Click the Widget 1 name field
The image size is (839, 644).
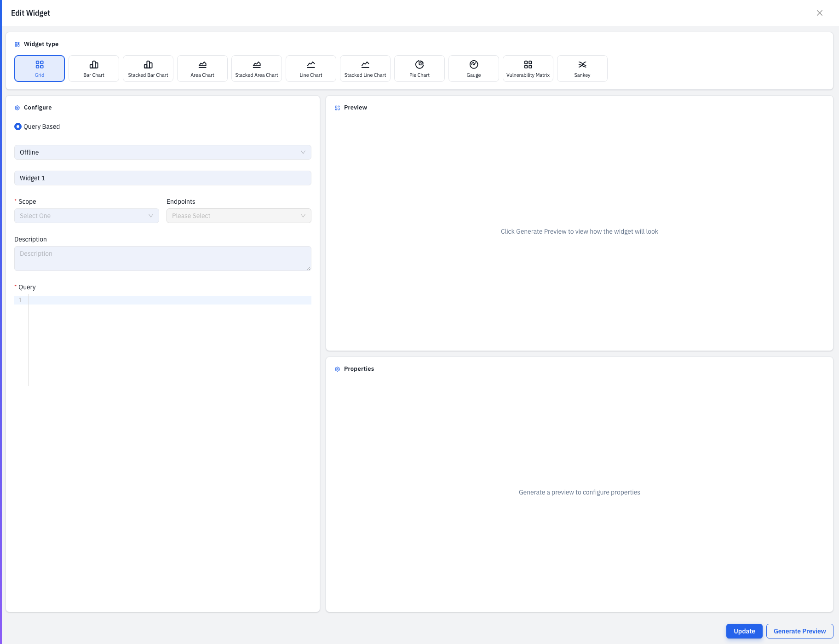[x=163, y=178]
